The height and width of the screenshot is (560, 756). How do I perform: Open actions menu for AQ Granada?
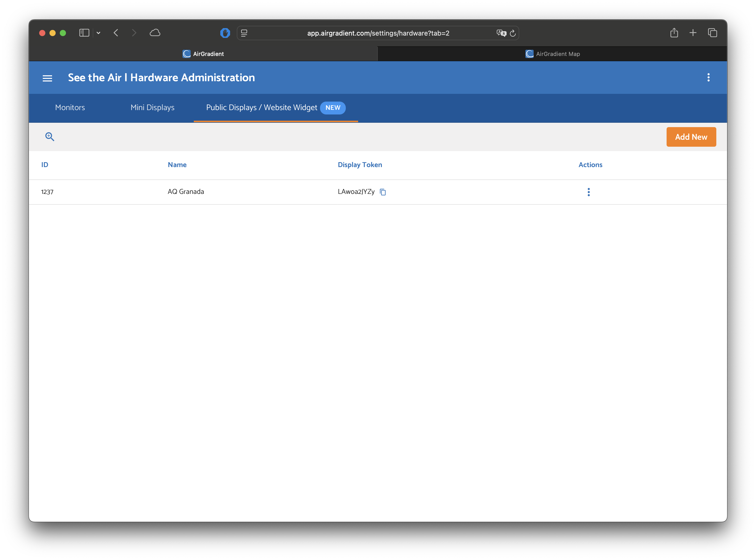(589, 192)
